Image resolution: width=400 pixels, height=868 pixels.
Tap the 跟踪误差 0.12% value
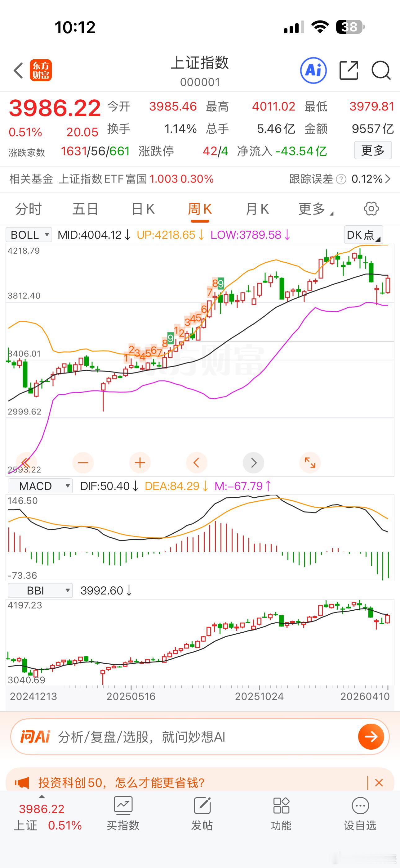[x=367, y=179]
